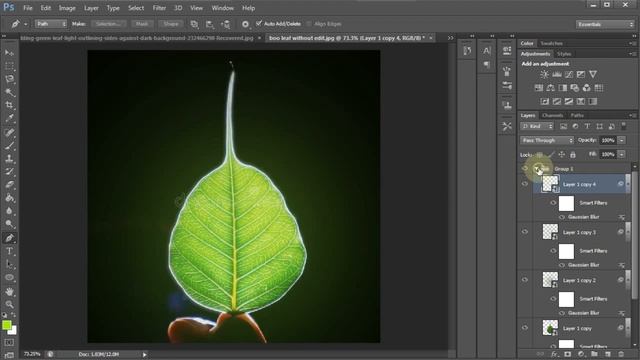The height and width of the screenshot is (360, 640).
Task: Switch to the Swatches tab
Action: 551,43
